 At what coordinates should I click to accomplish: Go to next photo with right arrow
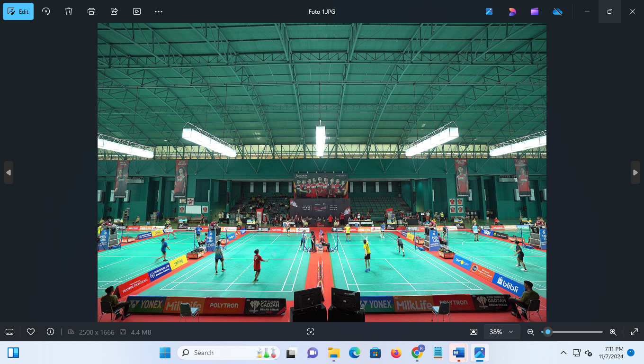click(x=635, y=173)
